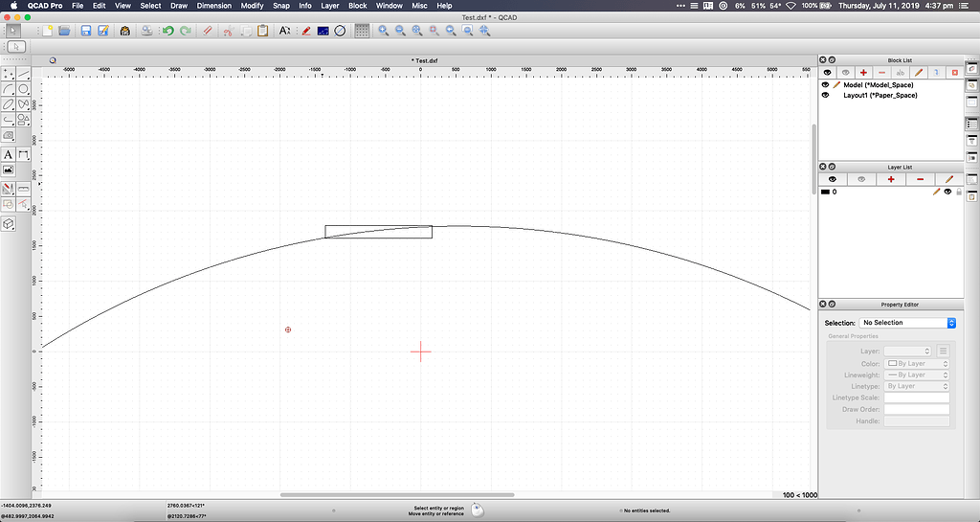Add a new layer in Layer List

[891, 179]
